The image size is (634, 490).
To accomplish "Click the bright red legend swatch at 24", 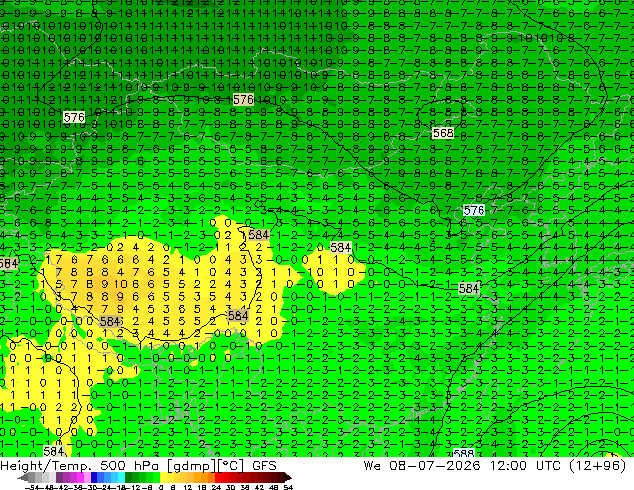I will [x=218, y=477].
